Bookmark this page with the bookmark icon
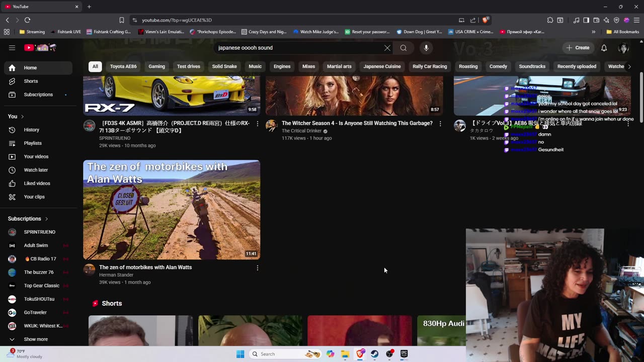 tap(122, 20)
